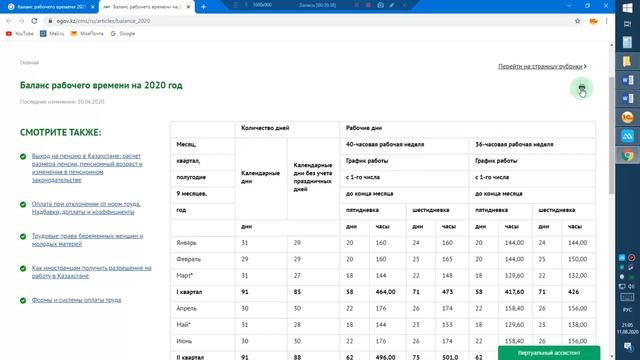Select the I квартал row label

click(189, 292)
